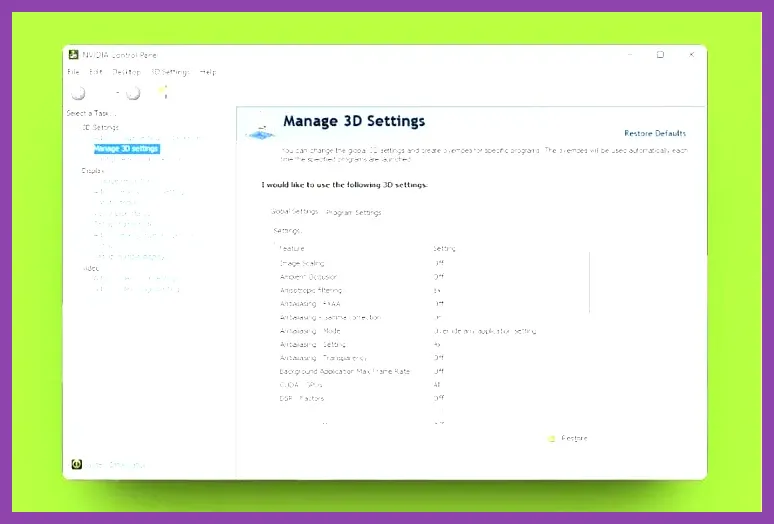Open the 3D Settings menu
The width and height of the screenshot is (774, 524).
(170, 72)
